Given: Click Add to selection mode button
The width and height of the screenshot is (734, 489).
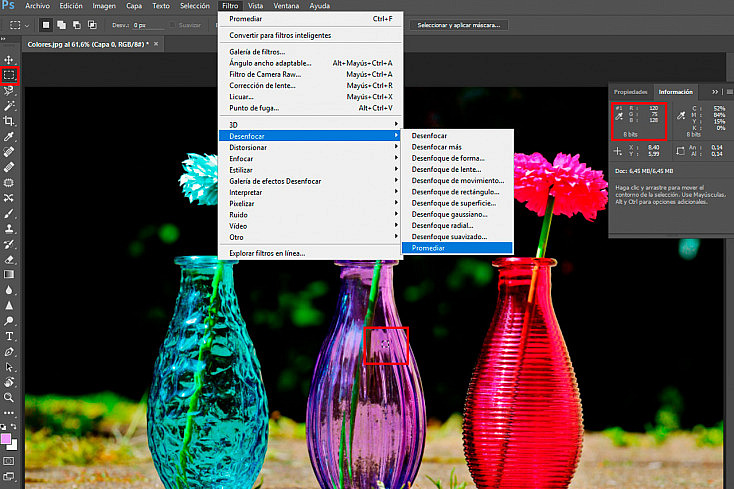Looking at the screenshot, I should point(61,25).
